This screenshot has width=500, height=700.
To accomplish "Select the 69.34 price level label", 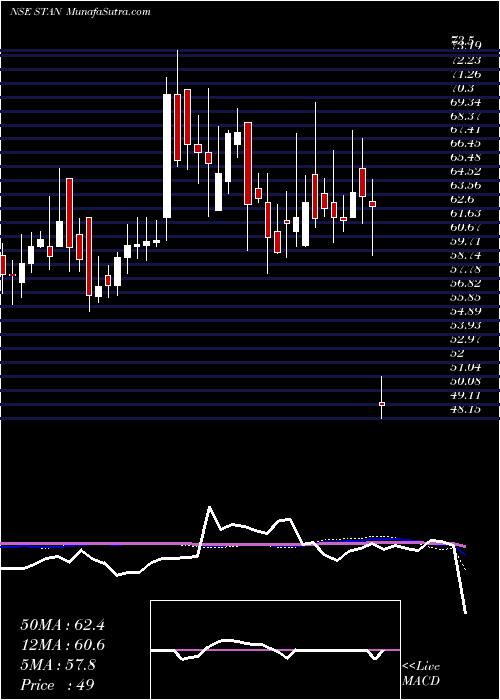I will 466,102.
